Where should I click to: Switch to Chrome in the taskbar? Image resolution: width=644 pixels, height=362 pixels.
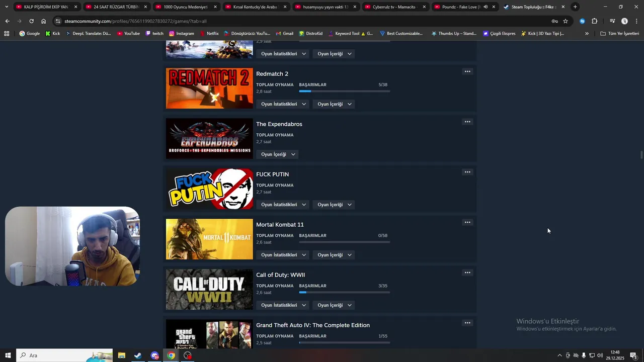point(171,355)
